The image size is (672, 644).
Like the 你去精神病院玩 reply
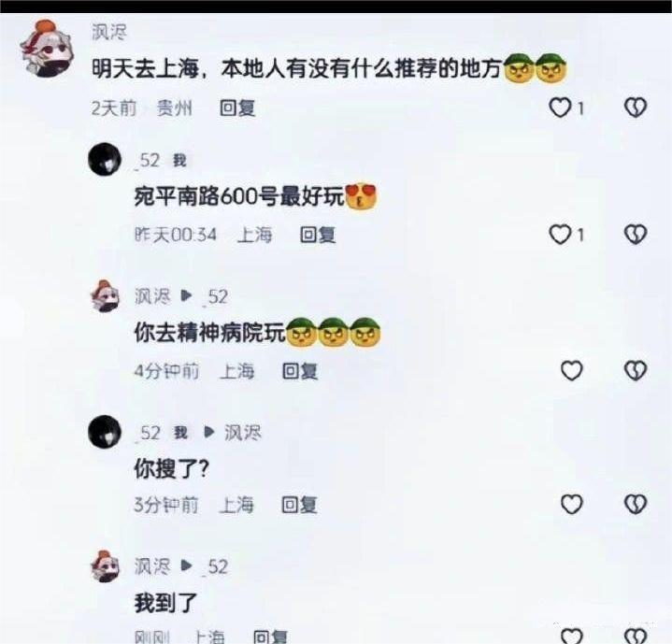coord(572,371)
